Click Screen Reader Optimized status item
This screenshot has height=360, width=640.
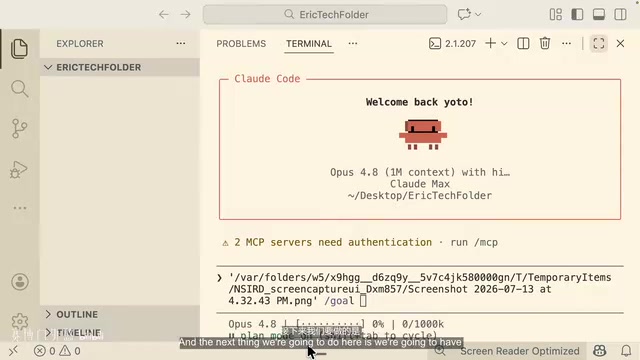[x=520, y=351]
